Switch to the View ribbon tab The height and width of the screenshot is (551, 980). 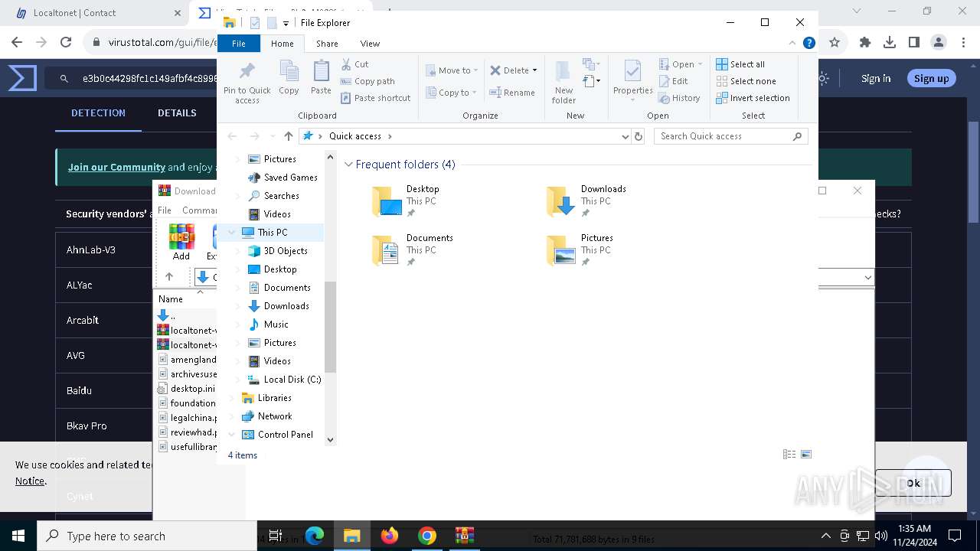(370, 44)
